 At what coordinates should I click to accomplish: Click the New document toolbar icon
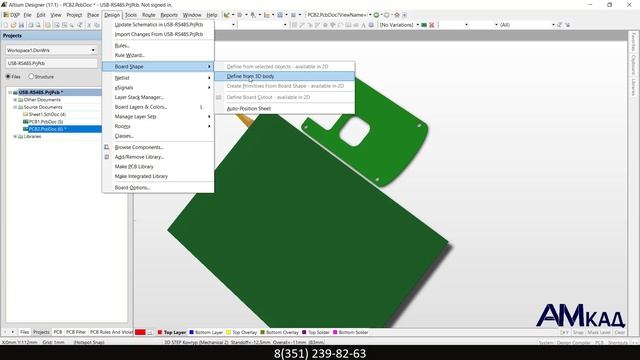coord(5,25)
